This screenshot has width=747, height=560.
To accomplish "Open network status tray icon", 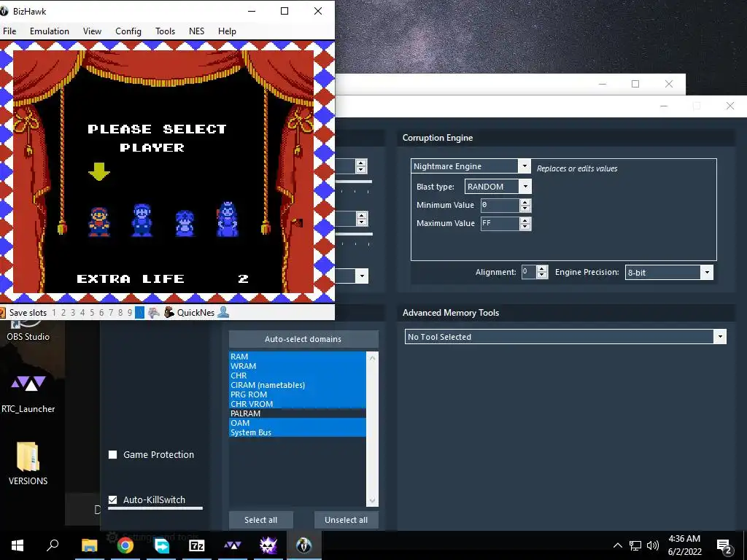I will pyautogui.click(x=635, y=545).
